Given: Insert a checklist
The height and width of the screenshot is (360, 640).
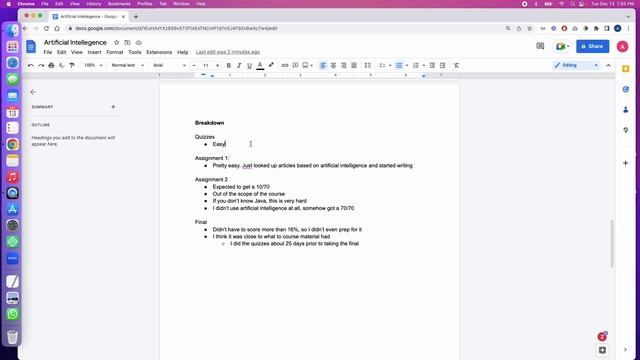Looking at the screenshot, I should pos(382,65).
